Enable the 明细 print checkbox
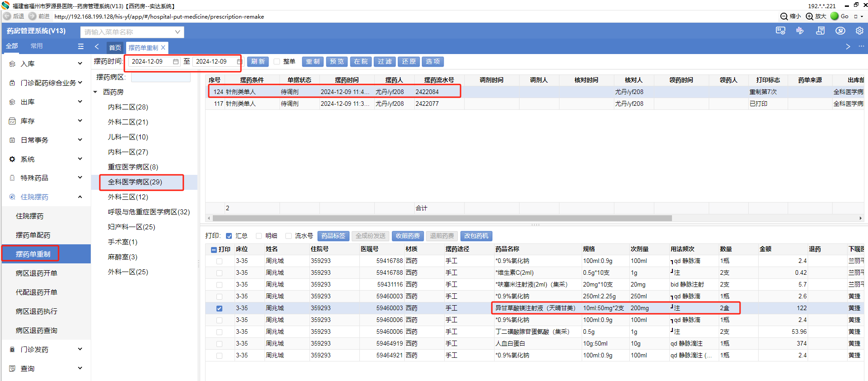The image size is (868, 381). coord(259,236)
